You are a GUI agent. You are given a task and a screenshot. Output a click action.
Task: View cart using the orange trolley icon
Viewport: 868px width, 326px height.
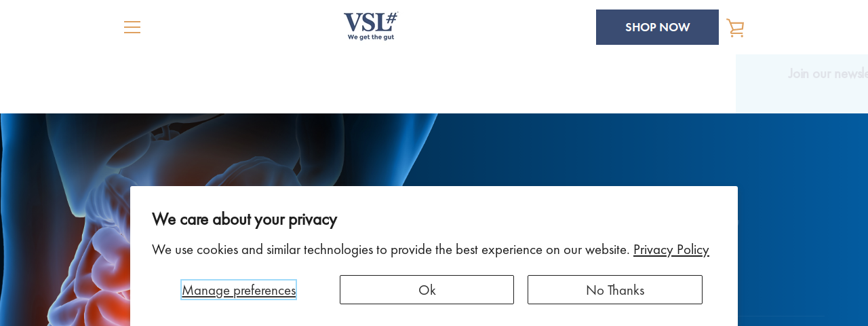coord(735,27)
